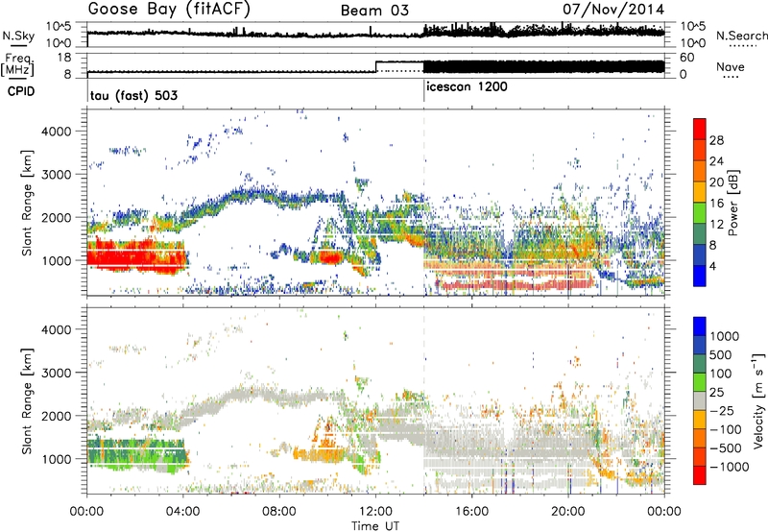Click the "10^0" tick beside the N.Search label

pyautogui.click(x=693, y=43)
